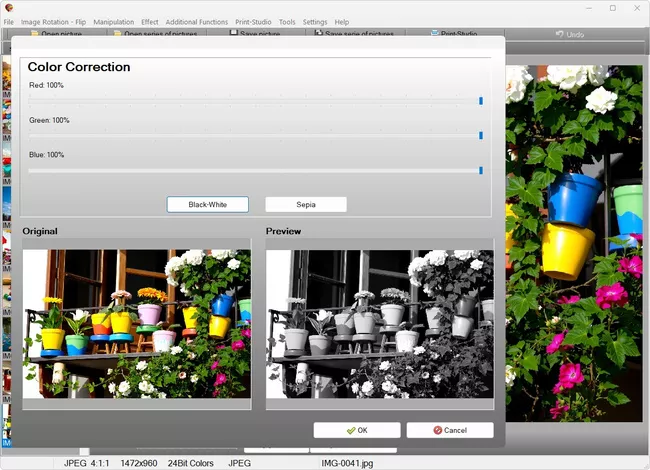650x470 pixels.
Task: Click the Print-Studio toolbar button
Action: point(455,33)
